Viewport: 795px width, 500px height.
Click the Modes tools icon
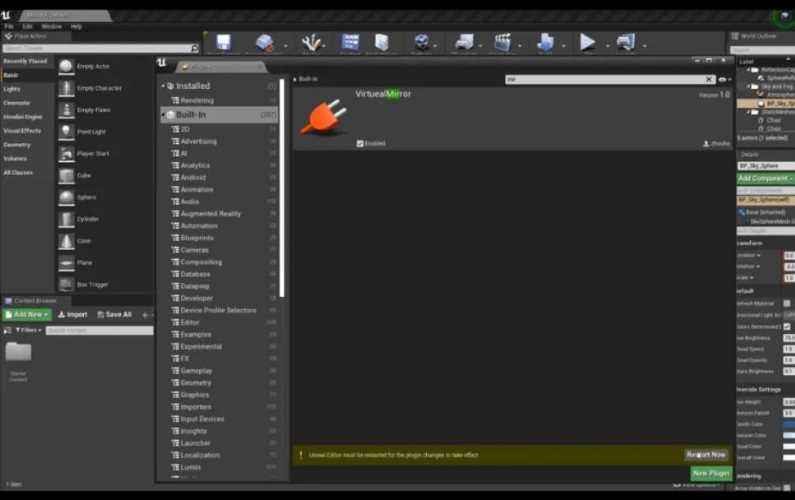click(311, 43)
